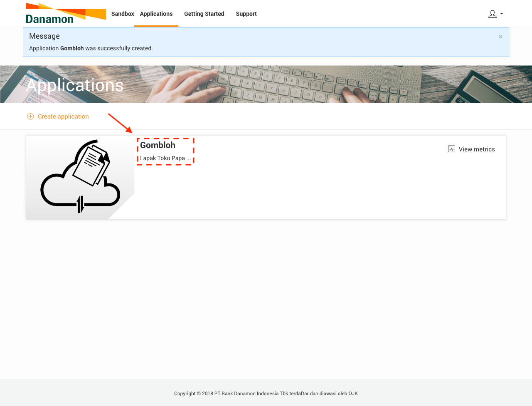Click the Lapak Toko Papa description
The image size is (532, 406).
[x=165, y=158]
